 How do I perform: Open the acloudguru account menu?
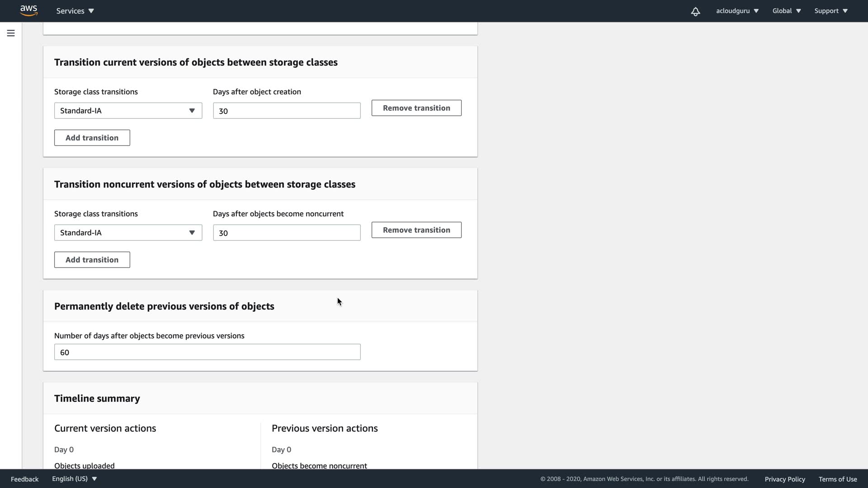click(737, 11)
